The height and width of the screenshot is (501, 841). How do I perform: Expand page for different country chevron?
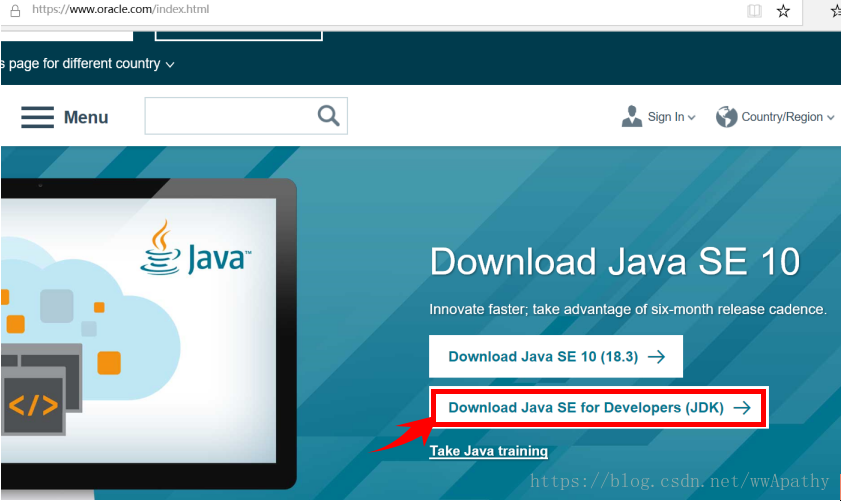pyautogui.click(x=170, y=65)
